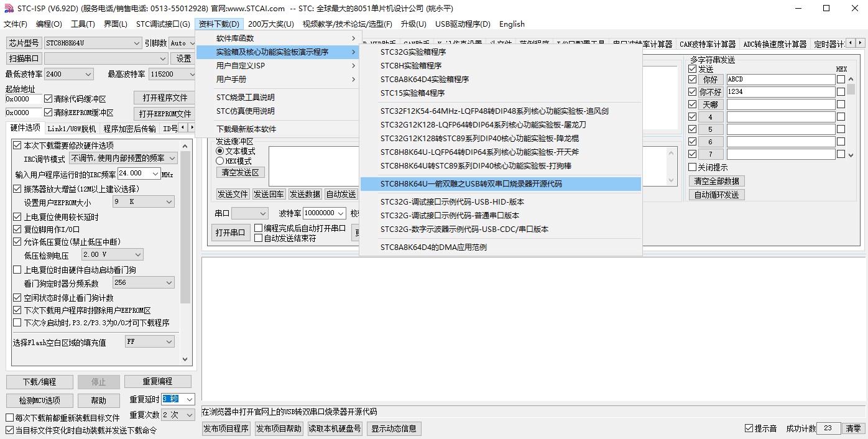Toggle 提示音 checkbox

[749, 428]
